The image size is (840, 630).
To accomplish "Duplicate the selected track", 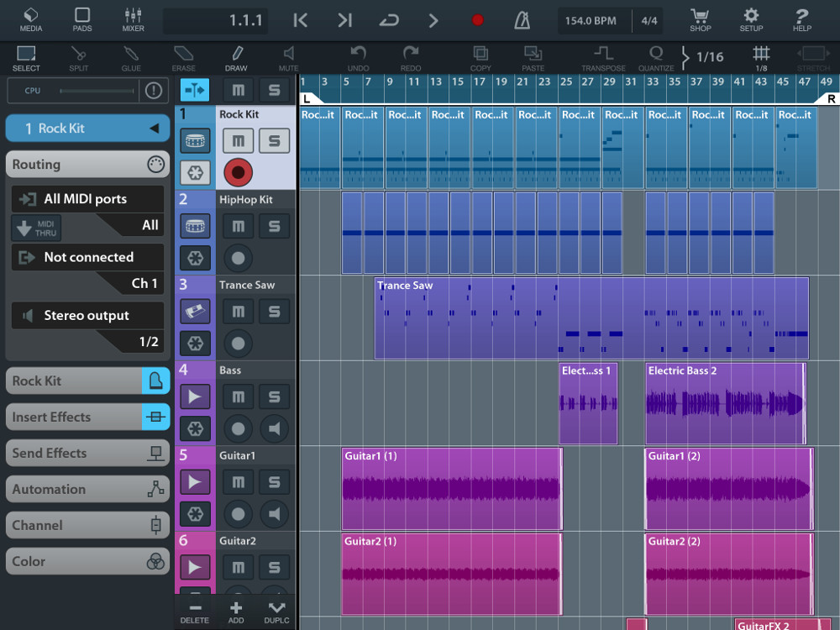I will tap(276, 612).
